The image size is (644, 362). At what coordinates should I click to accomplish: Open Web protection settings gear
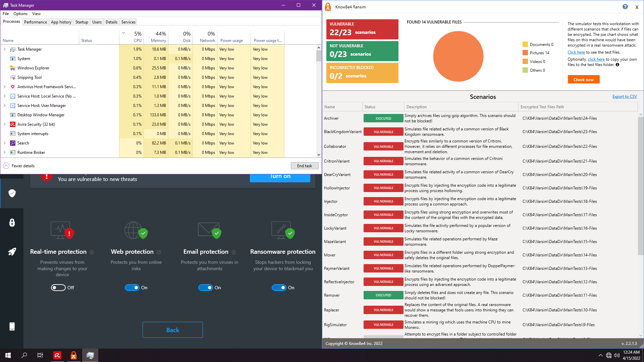click(x=159, y=252)
